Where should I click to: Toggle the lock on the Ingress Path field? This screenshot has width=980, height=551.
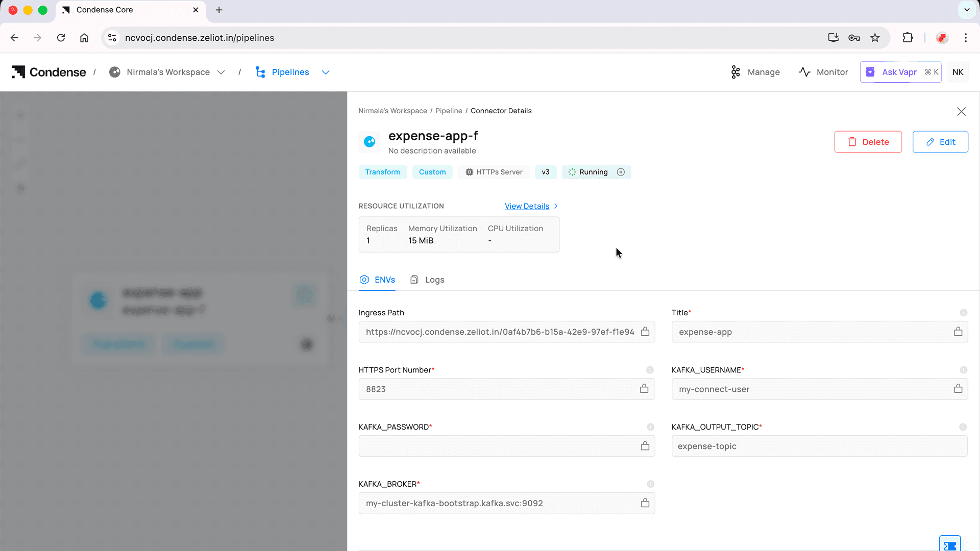point(645,331)
